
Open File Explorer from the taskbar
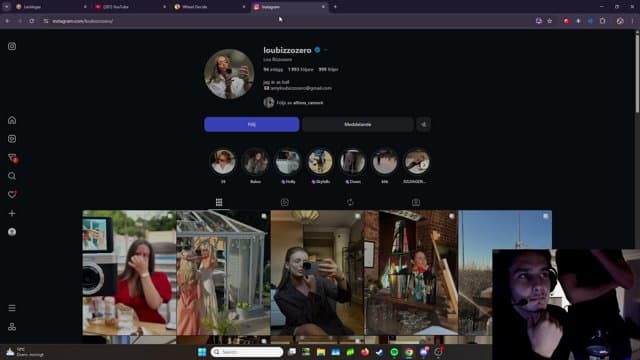[x=321, y=352]
